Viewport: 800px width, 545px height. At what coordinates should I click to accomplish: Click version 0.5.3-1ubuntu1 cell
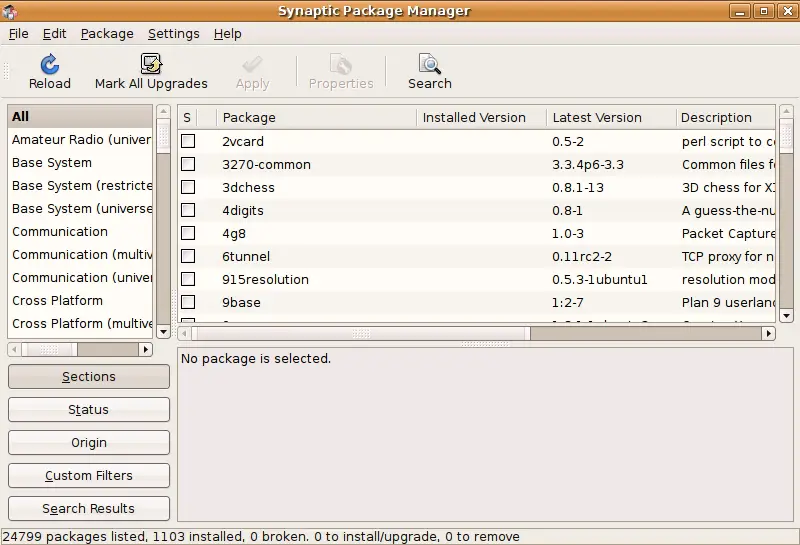click(x=599, y=279)
